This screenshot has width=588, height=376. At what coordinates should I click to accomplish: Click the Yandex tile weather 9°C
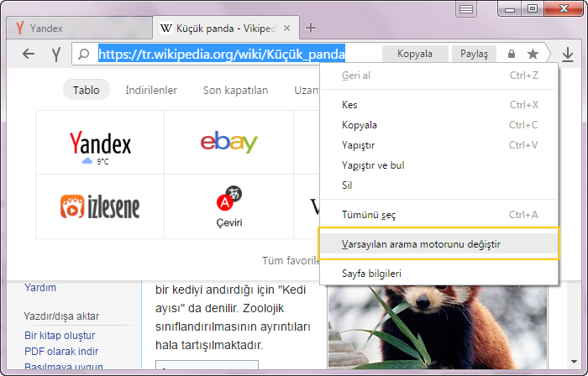pos(96,161)
